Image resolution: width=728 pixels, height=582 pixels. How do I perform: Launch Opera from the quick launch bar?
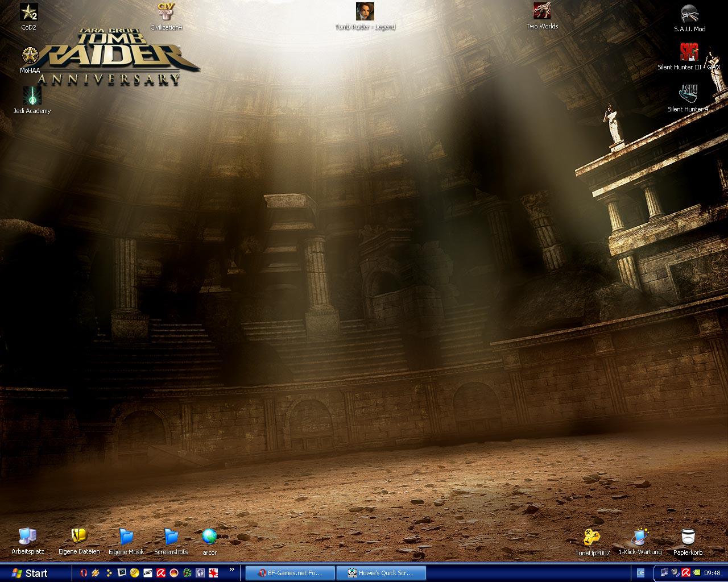84,573
